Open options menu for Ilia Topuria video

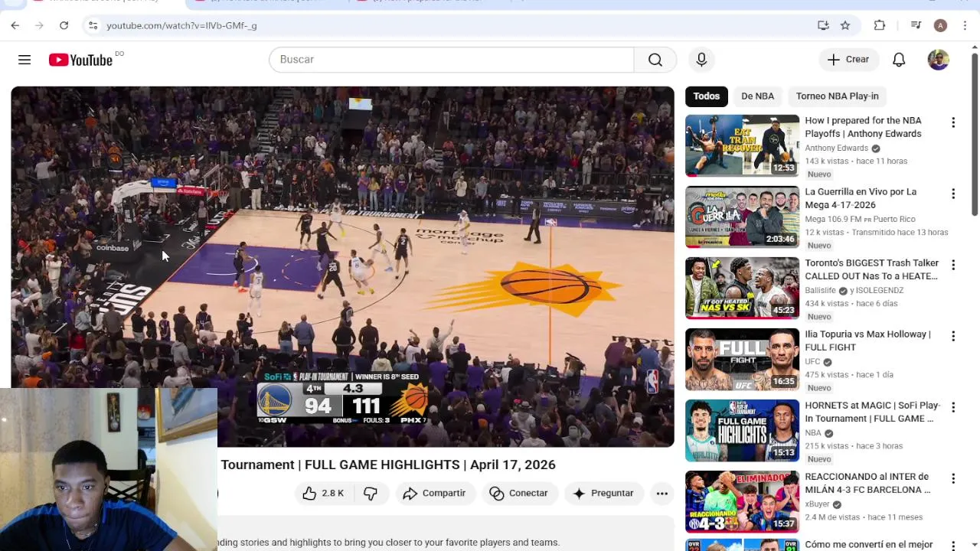coord(953,336)
